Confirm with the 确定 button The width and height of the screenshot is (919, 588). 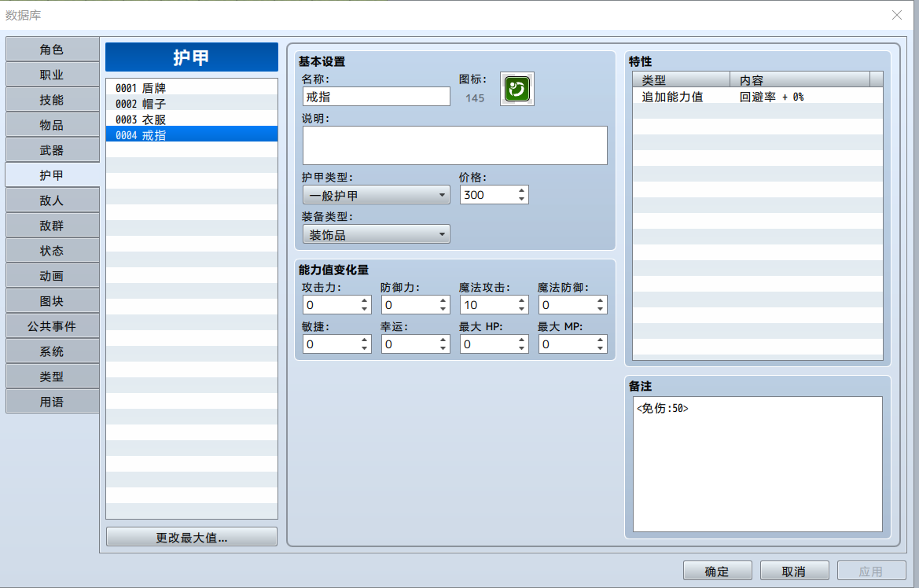point(718,571)
